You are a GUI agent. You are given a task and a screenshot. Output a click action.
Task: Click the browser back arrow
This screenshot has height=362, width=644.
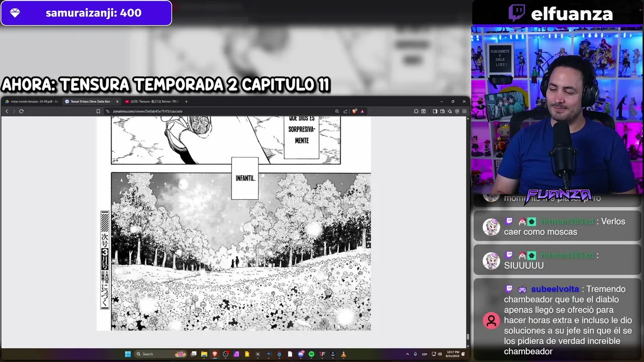[7, 111]
